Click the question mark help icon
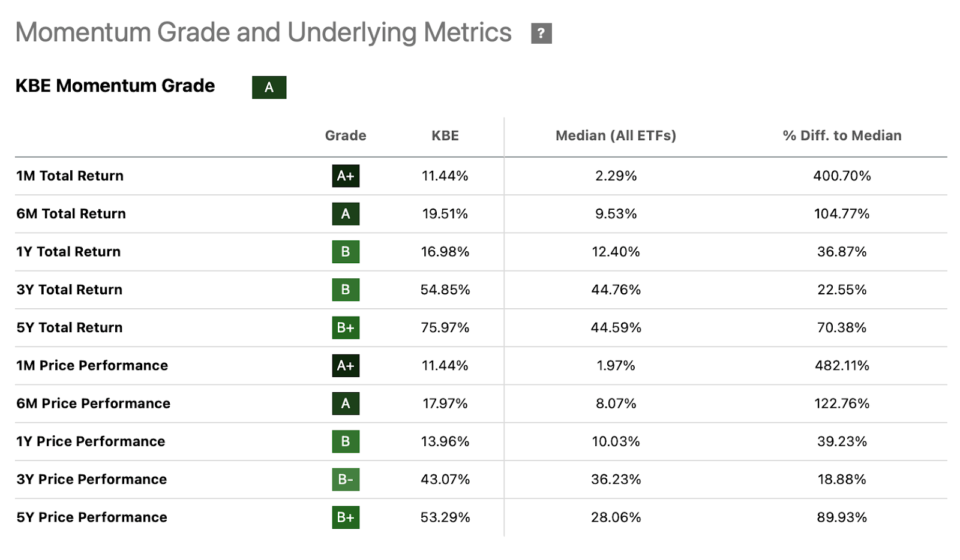The height and width of the screenshot is (560, 960). tap(541, 34)
